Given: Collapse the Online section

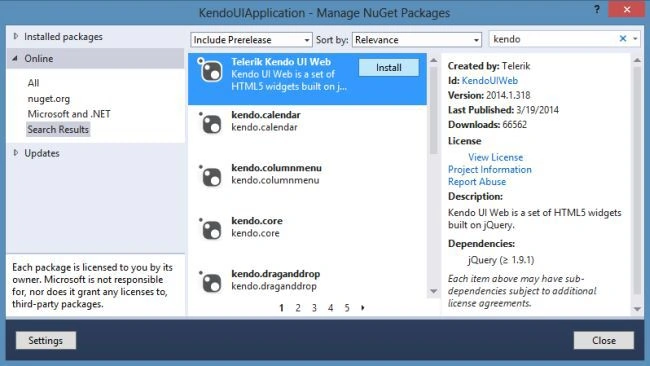Looking at the screenshot, I should pos(15,58).
